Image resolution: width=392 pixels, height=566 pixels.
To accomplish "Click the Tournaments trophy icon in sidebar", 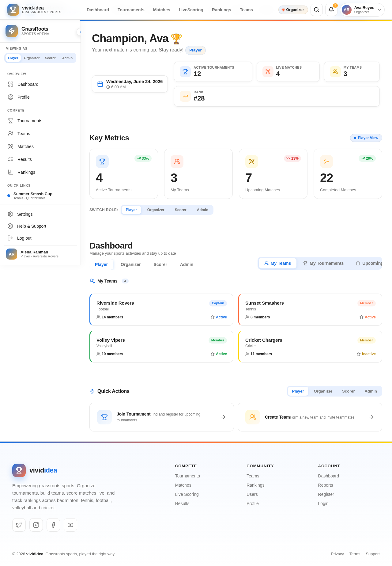I will pos(10,121).
